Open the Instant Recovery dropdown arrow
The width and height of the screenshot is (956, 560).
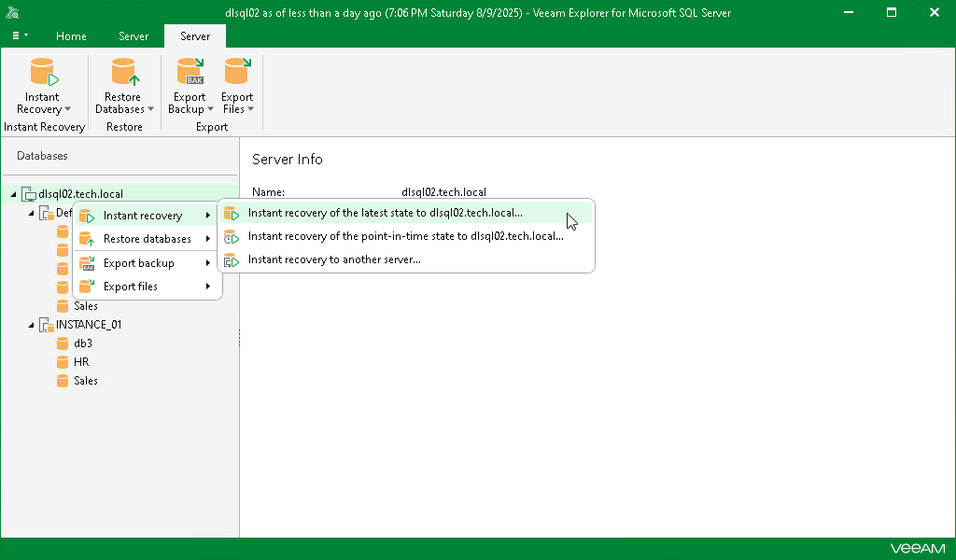(67, 109)
